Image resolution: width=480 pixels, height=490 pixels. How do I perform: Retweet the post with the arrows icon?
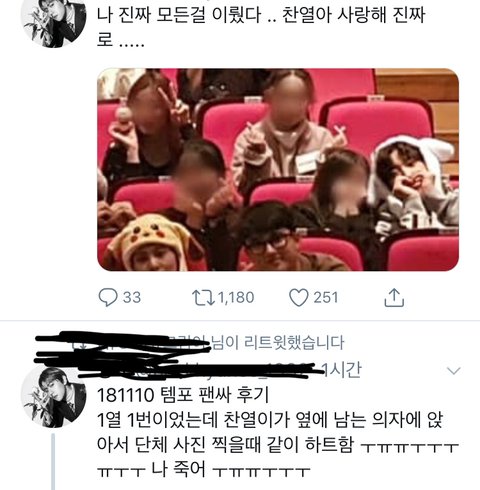203,297
